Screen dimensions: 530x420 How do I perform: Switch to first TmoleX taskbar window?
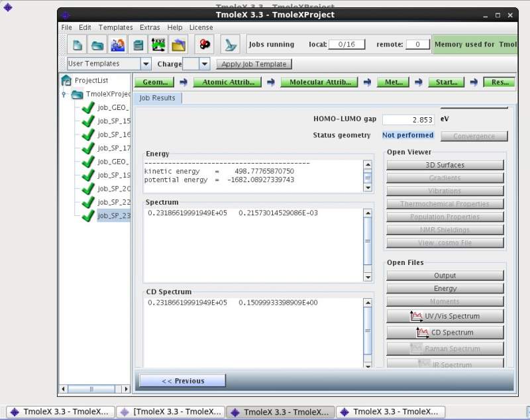(x=60, y=412)
